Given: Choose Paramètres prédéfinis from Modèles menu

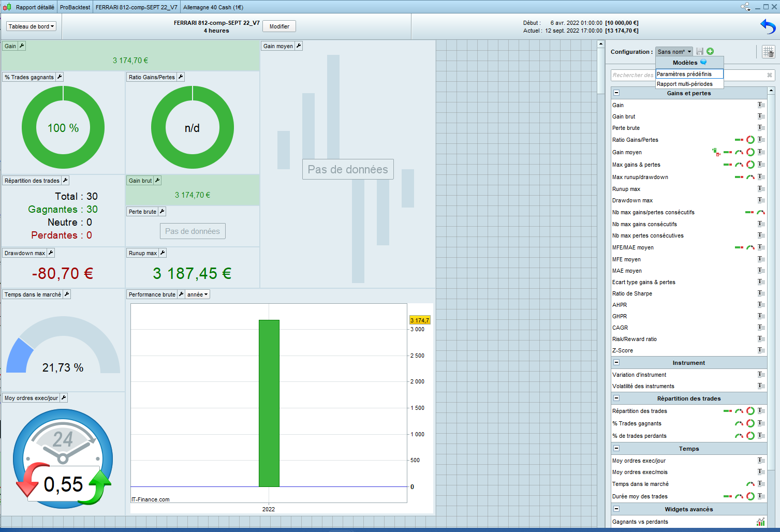Looking at the screenshot, I should (x=684, y=74).
